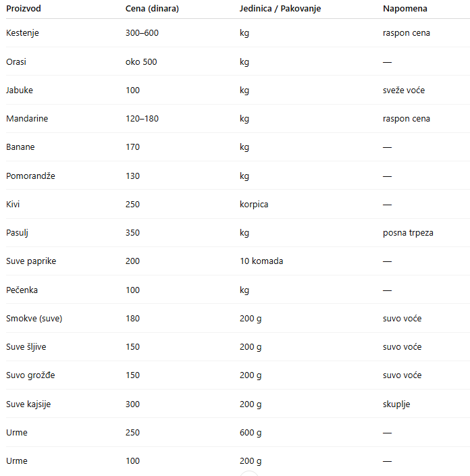Click the "posna trpeza" note

coord(408,233)
